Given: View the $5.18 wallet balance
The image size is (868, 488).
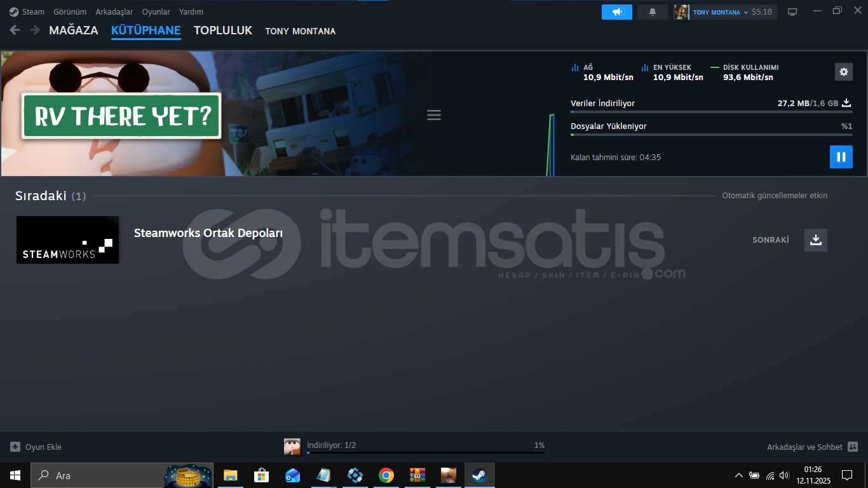Looking at the screenshot, I should click(761, 12).
